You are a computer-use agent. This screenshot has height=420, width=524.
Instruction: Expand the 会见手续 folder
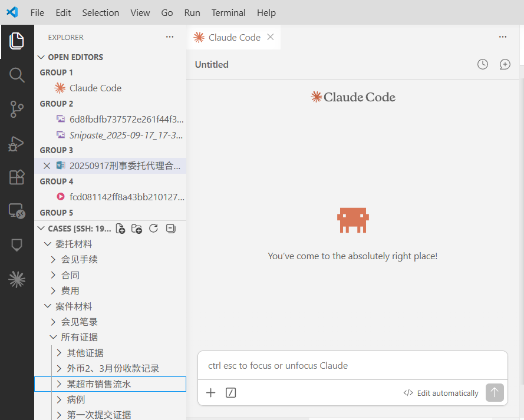53,259
